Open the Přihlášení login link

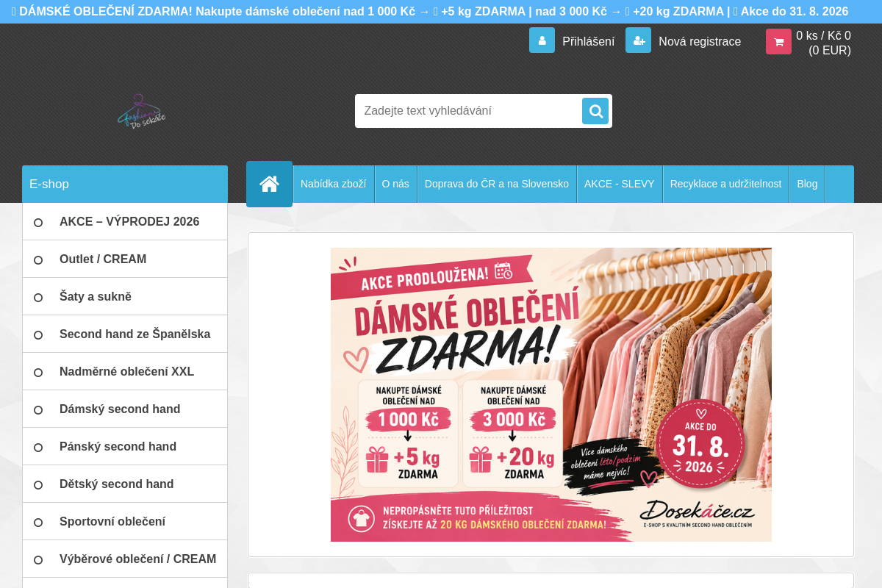coord(588,41)
